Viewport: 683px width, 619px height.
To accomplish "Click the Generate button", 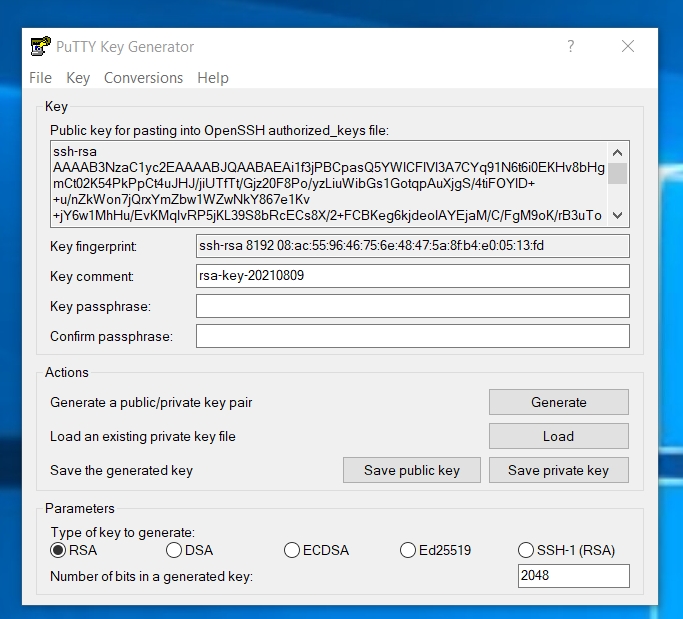I will coord(558,402).
